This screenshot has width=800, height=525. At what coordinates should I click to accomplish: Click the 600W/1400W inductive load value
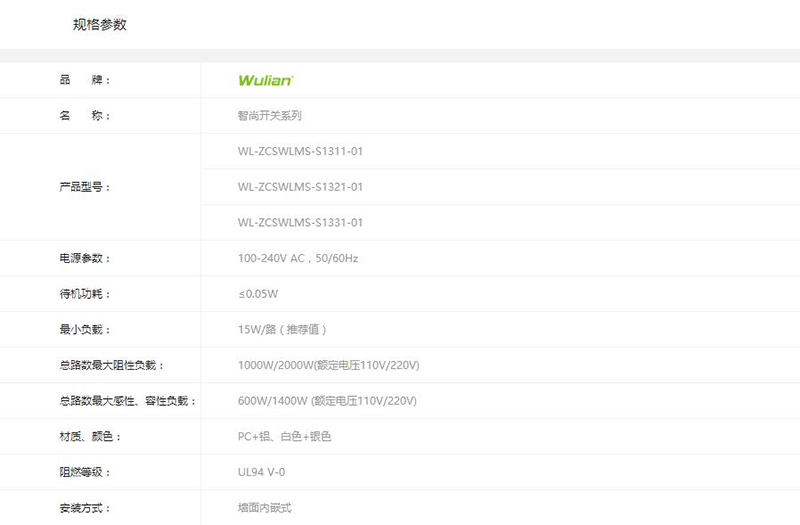pyautogui.click(x=328, y=401)
